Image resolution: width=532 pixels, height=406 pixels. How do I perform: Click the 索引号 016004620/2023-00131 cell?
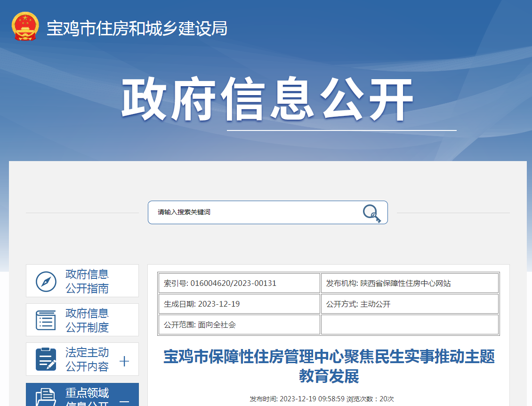point(239,284)
